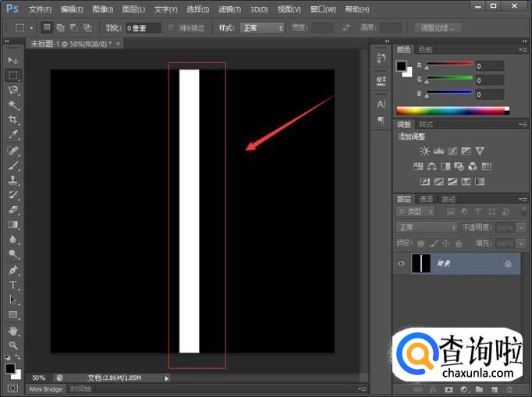Viewport: 532px width, 397px height.
Task: Select the Hand tool
Action: click(13, 330)
